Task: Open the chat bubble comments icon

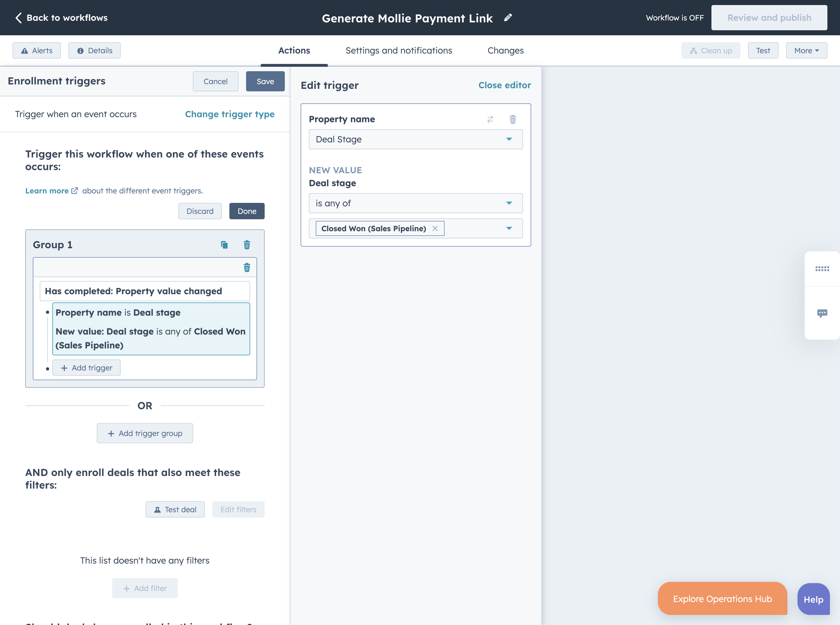Action: coord(822,313)
